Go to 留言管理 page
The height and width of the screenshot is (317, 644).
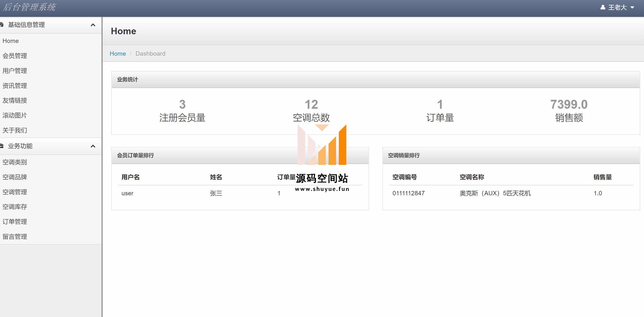(x=15, y=236)
